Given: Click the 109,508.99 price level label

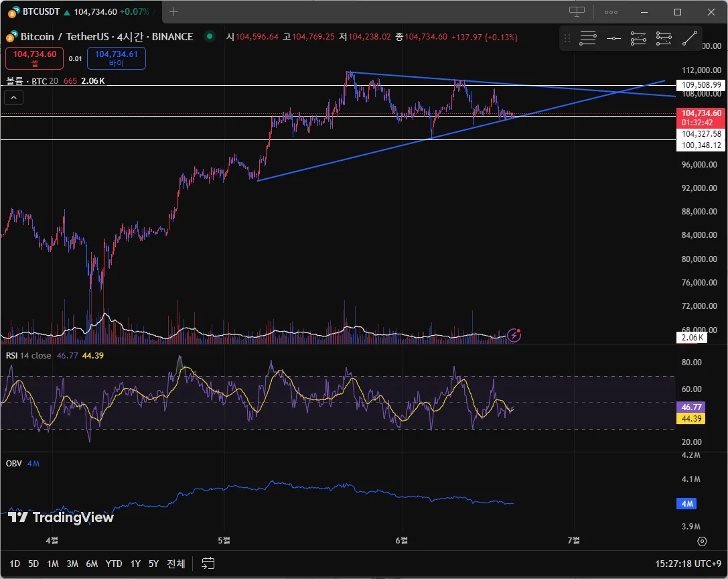Looking at the screenshot, I should [x=699, y=85].
